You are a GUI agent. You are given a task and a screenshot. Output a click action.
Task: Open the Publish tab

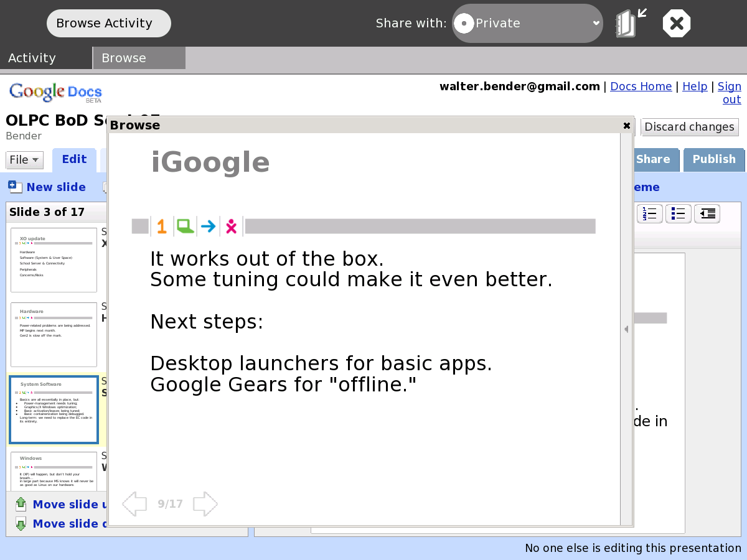(713, 159)
